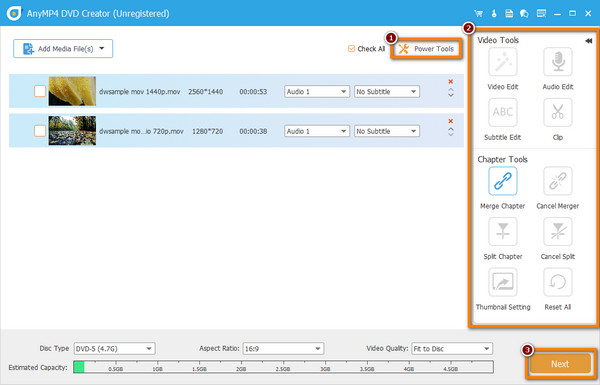This screenshot has width=600, height=385.
Task: Click the 720p.mov video thumbnail
Action: [72, 131]
